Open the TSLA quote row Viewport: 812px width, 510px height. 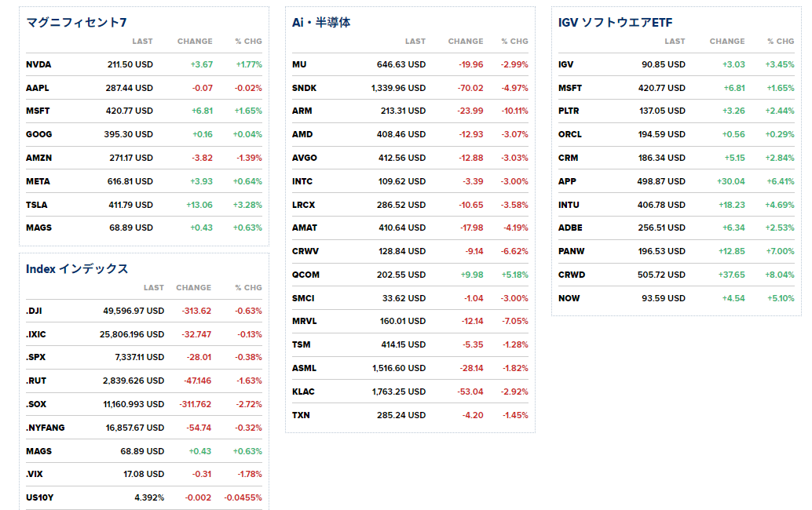[144, 205]
